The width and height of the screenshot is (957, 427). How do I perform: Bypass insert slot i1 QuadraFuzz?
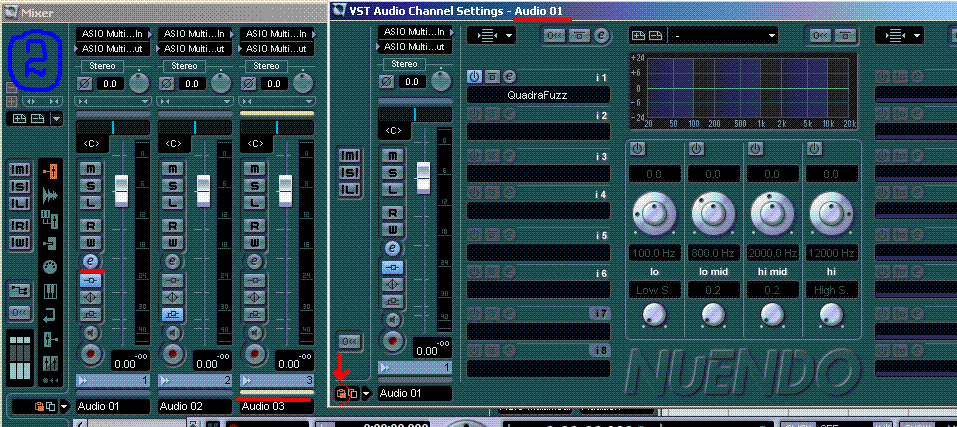click(491, 76)
